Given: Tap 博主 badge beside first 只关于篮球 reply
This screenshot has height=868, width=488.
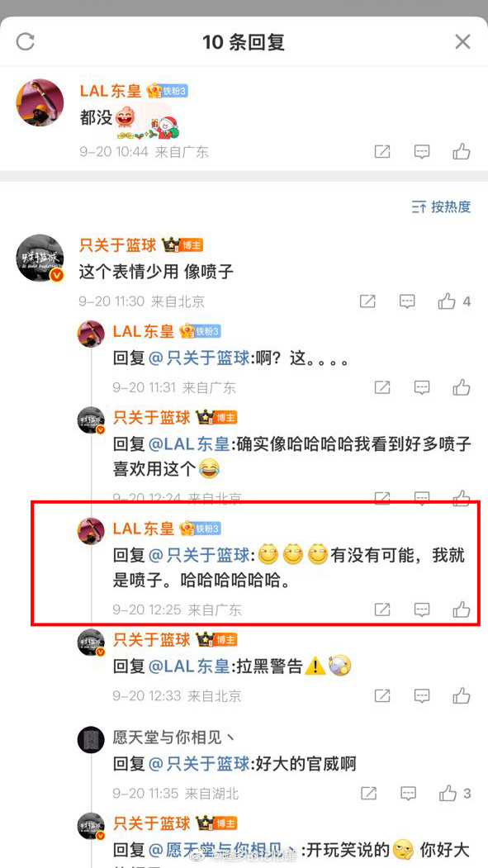Looking at the screenshot, I should (182, 245).
